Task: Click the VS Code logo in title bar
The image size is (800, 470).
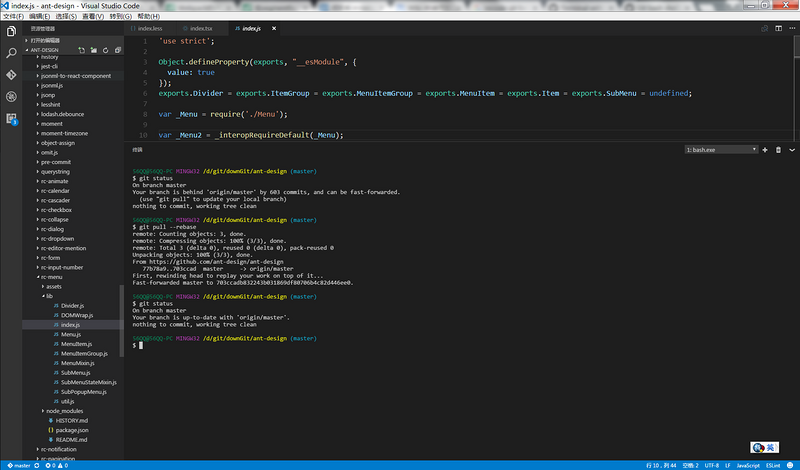Action: (x=5, y=6)
